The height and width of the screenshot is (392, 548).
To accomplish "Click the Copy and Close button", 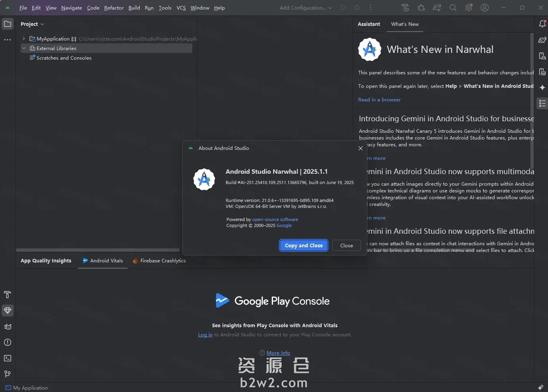I will click(304, 246).
